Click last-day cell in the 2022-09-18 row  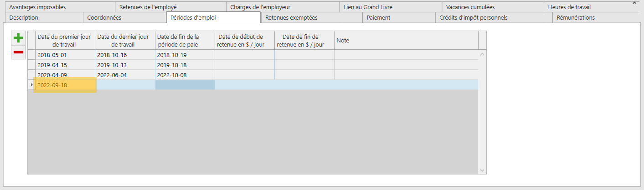click(125, 85)
